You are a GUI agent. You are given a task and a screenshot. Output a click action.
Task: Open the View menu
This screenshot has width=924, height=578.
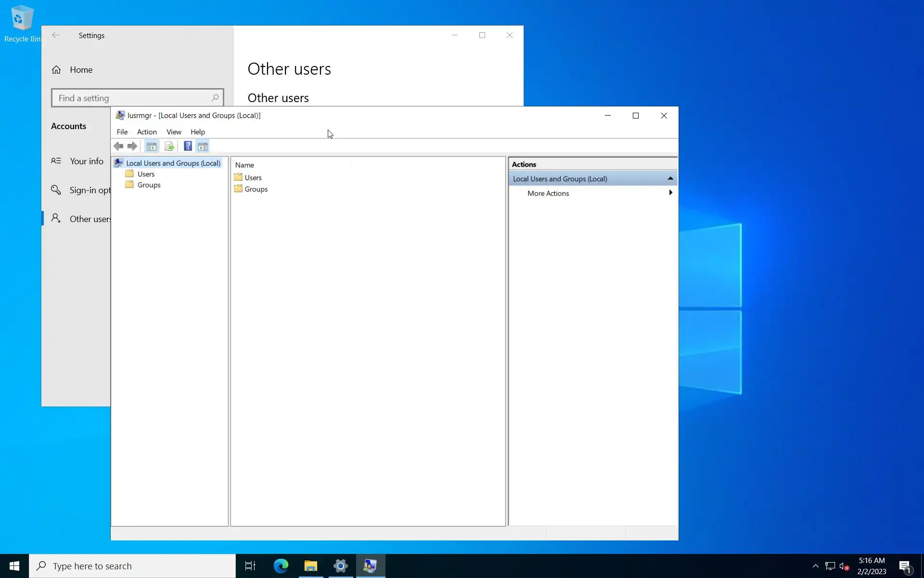pyautogui.click(x=174, y=132)
